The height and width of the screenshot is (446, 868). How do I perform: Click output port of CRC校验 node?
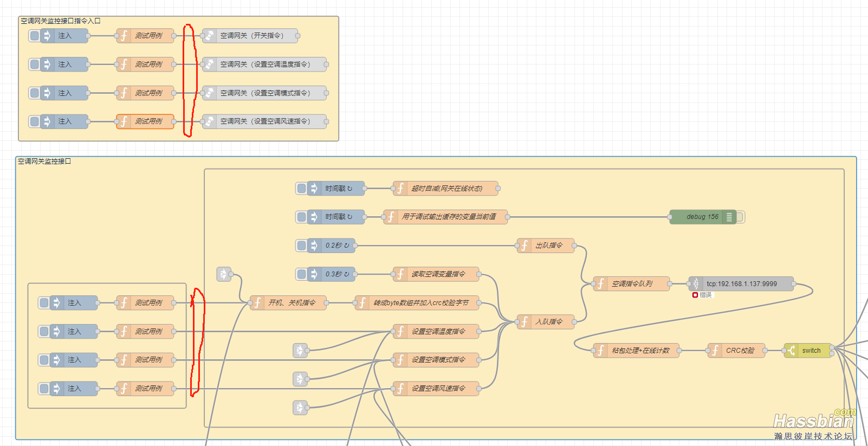tap(765, 351)
